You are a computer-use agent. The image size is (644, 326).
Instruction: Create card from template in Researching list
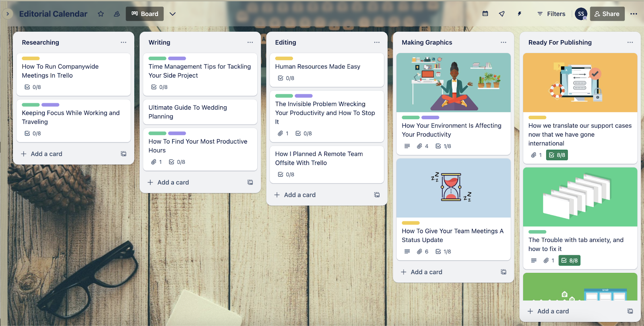[x=124, y=154]
